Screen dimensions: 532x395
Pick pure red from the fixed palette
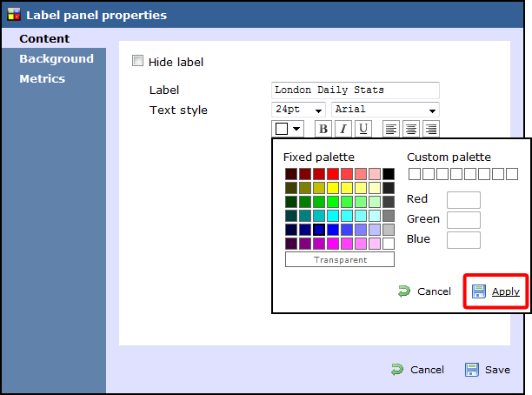(333, 174)
